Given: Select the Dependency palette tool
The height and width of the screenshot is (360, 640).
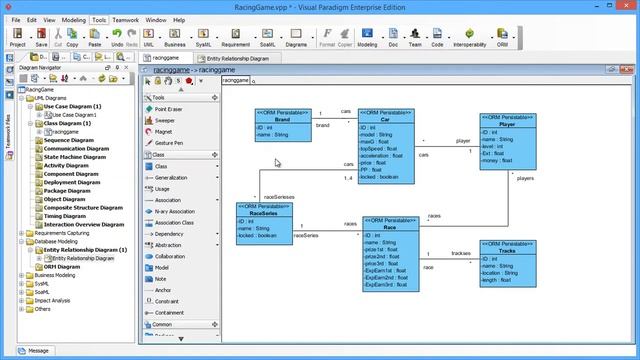Looking at the screenshot, I should (164, 234).
